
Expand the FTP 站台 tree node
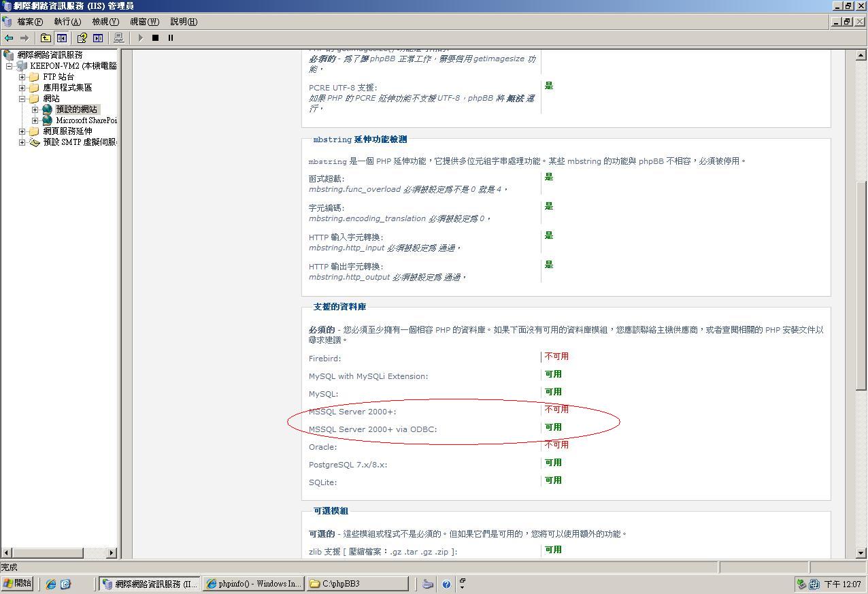coord(22,77)
